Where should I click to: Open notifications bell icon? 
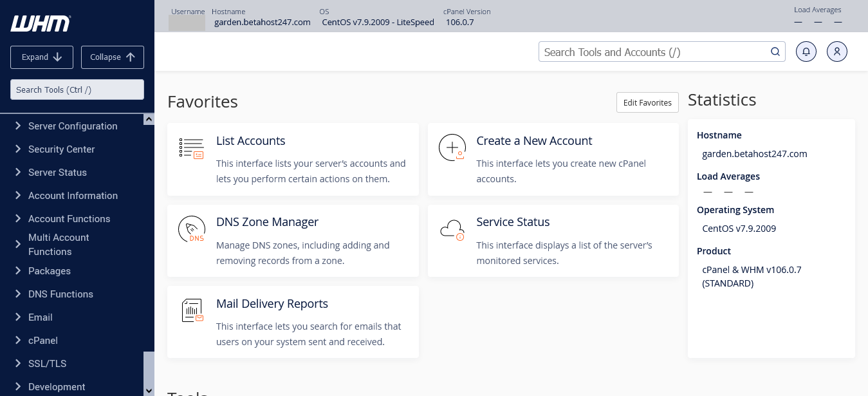click(x=806, y=52)
